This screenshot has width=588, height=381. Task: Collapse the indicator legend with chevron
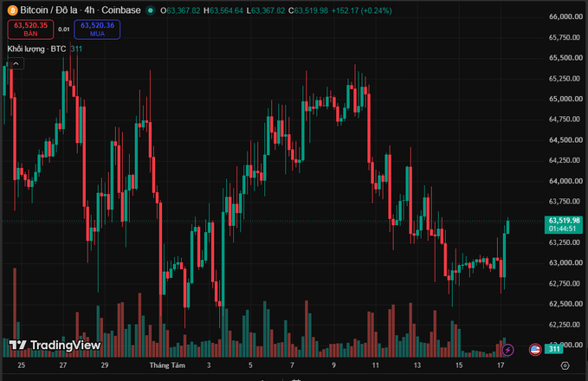pyautogui.click(x=16, y=64)
